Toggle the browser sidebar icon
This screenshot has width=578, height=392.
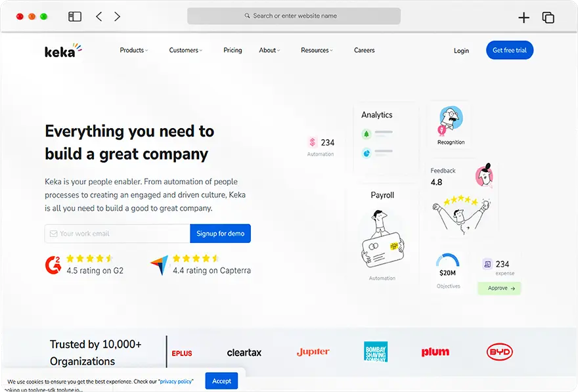point(74,16)
